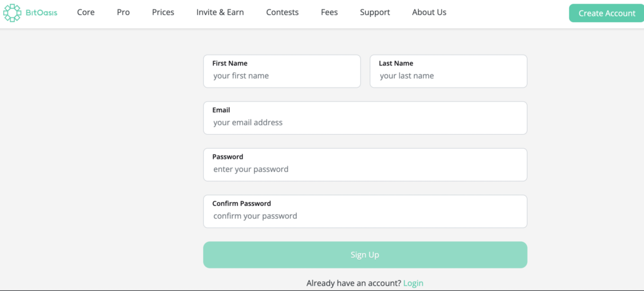Follow the Login link

(413, 283)
